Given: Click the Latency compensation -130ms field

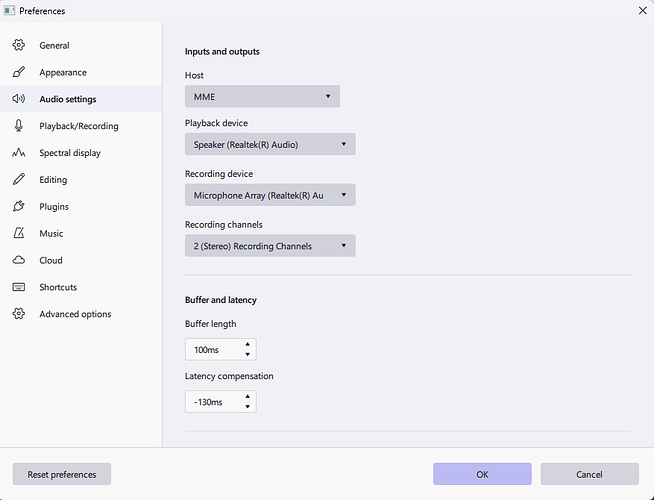Looking at the screenshot, I should tap(221, 402).
